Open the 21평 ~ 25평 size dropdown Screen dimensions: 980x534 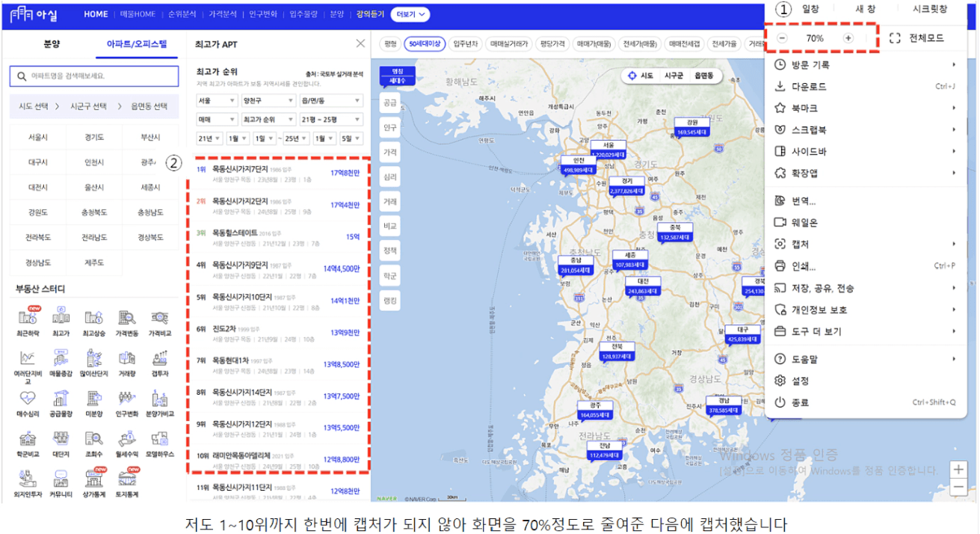tap(330, 120)
